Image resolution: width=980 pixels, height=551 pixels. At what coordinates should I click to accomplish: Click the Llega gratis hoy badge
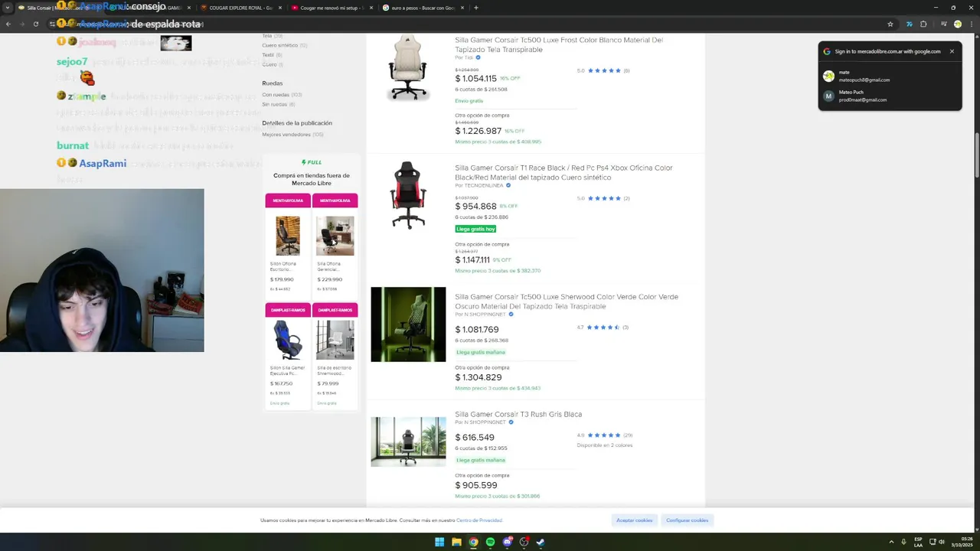[475, 229]
